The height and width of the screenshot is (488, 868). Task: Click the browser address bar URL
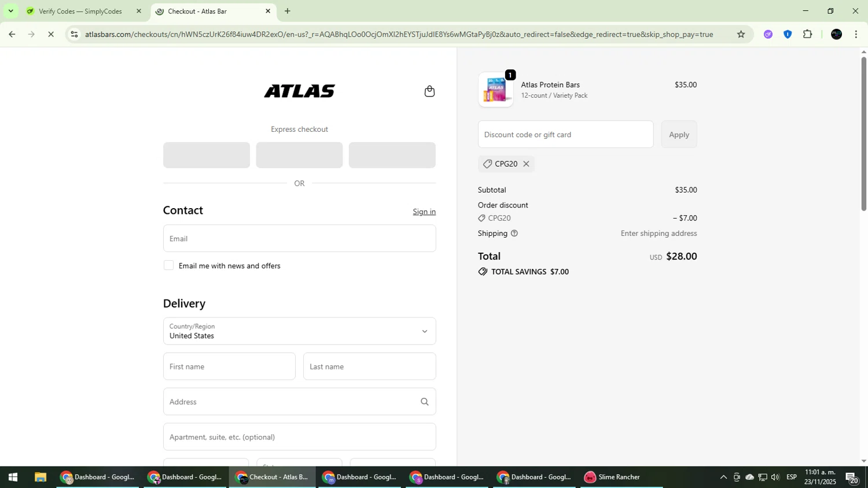click(x=399, y=34)
